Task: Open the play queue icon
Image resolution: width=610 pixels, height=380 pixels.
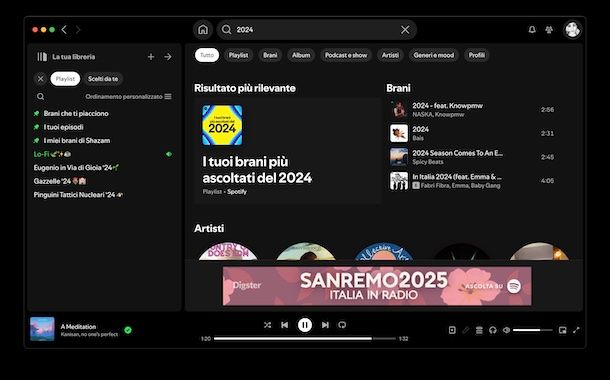Action: point(479,330)
